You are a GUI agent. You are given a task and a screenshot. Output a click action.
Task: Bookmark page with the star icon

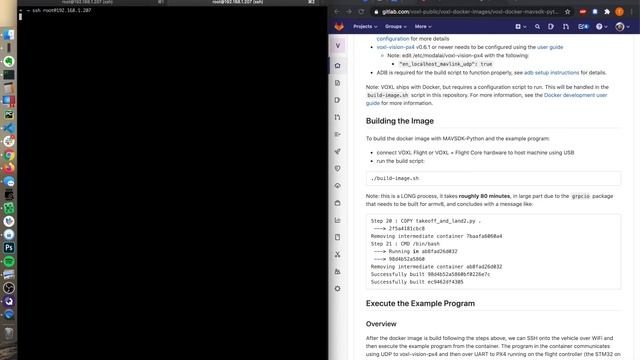coord(567,12)
